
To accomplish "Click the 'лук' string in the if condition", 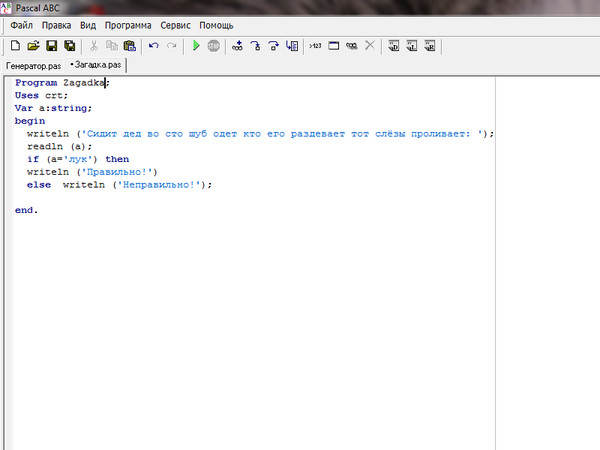I will pyautogui.click(x=78, y=159).
